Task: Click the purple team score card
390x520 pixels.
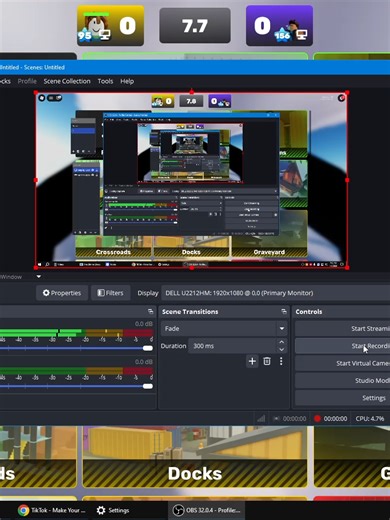Action: 279,26
